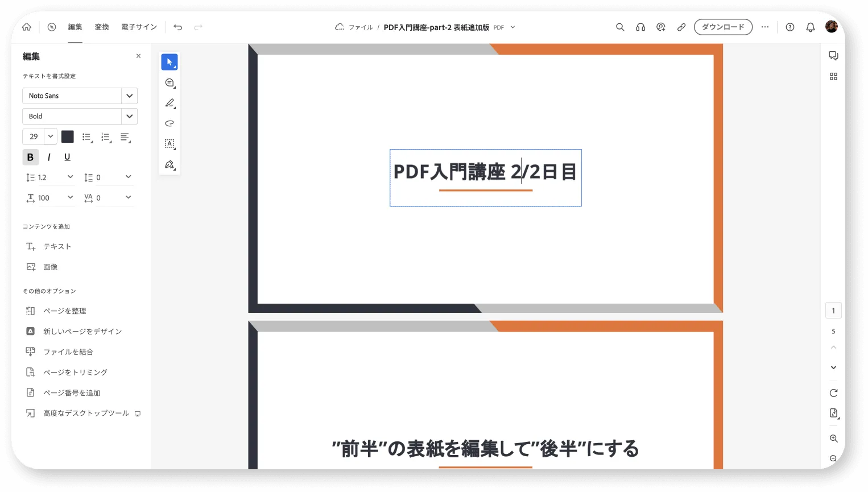Switch to the 電子サイン tab
Image resolution: width=868 pixels, height=492 pixels.
(x=139, y=27)
